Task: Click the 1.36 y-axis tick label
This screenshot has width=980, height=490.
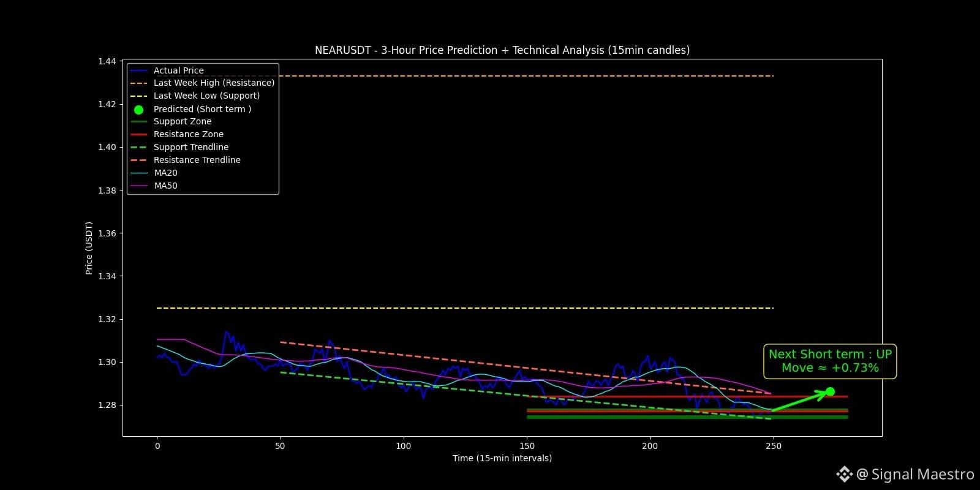Action: tap(107, 233)
